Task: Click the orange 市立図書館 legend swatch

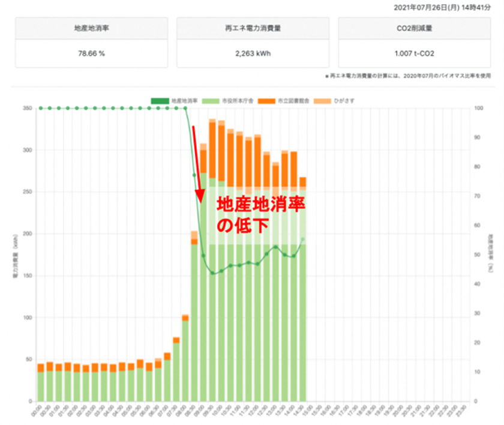Action: click(x=266, y=101)
